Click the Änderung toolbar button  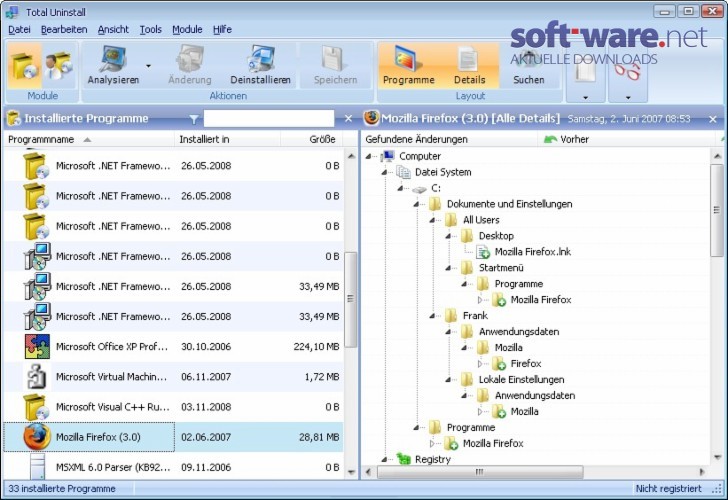click(189, 65)
